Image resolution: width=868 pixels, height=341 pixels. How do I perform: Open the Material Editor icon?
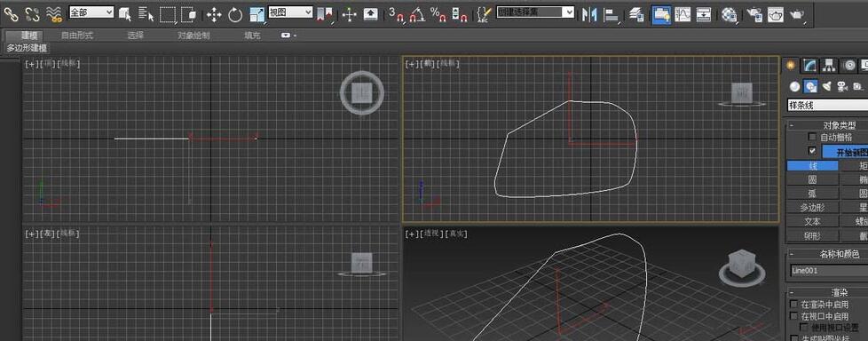[730, 14]
